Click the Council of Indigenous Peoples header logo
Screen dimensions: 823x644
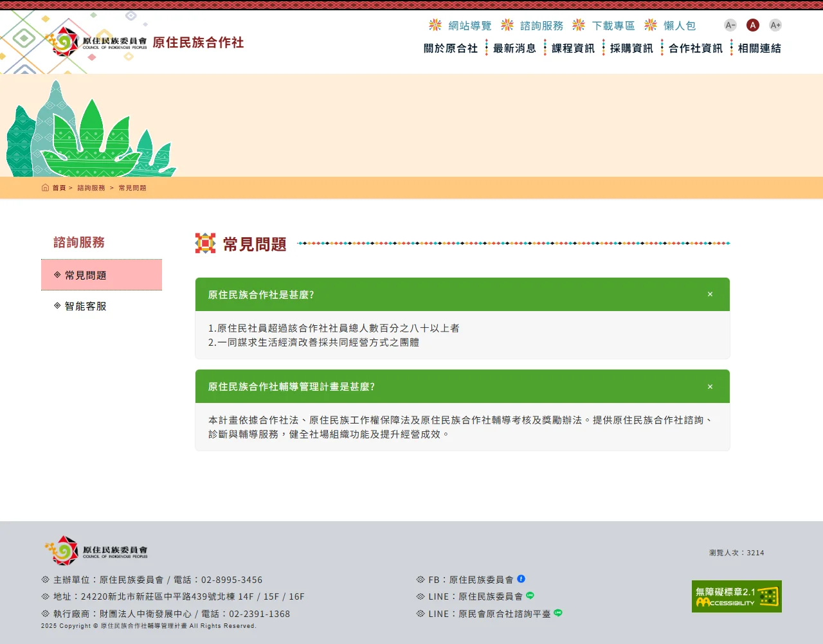click(x=96, y=42)
